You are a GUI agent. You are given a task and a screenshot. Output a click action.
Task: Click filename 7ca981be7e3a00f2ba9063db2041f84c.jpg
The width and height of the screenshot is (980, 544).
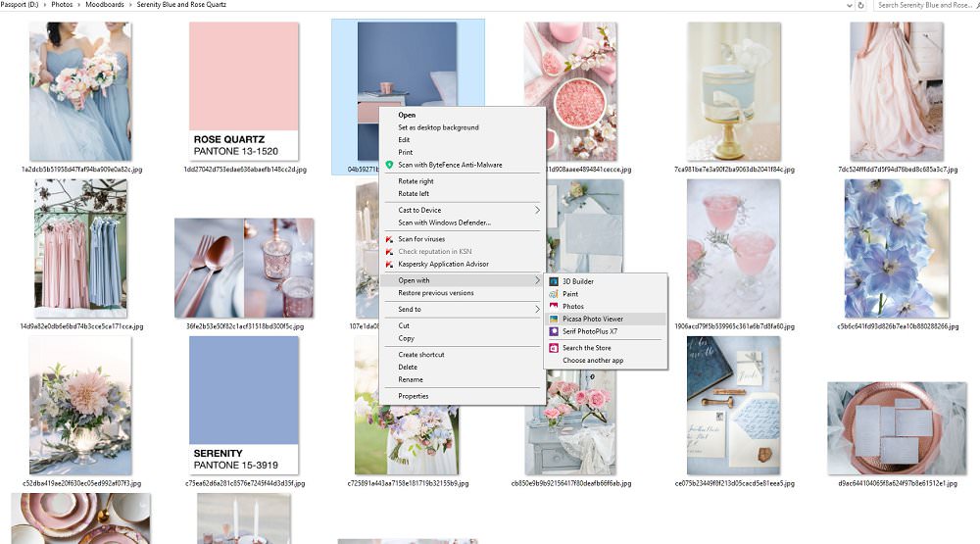point(734,170)
